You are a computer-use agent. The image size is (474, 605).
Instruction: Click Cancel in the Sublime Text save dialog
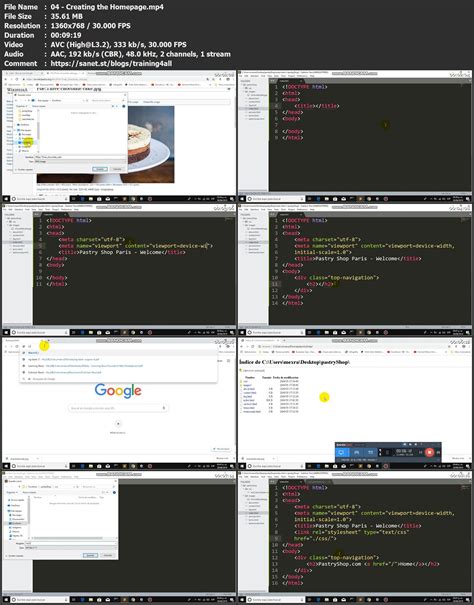(108, 555)
